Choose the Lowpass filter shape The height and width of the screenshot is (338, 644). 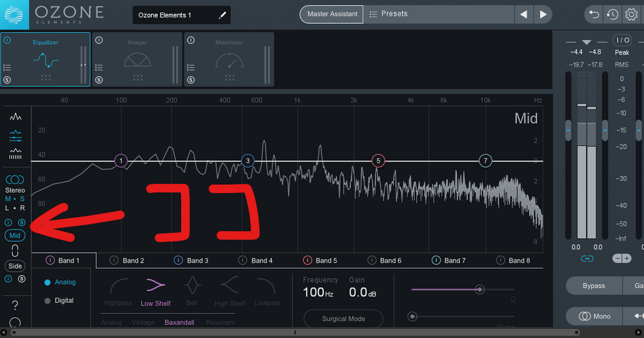pyautogui.click(x=267, y=292)
